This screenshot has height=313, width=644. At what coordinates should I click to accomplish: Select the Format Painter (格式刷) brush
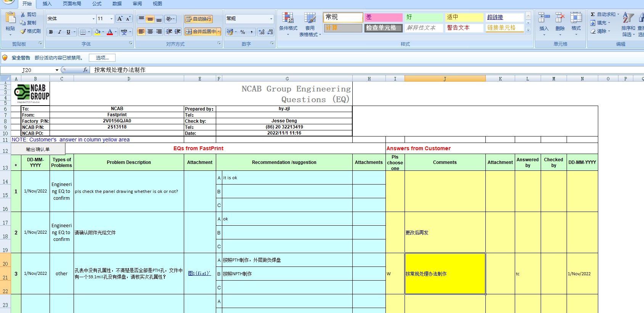[23, 31]
